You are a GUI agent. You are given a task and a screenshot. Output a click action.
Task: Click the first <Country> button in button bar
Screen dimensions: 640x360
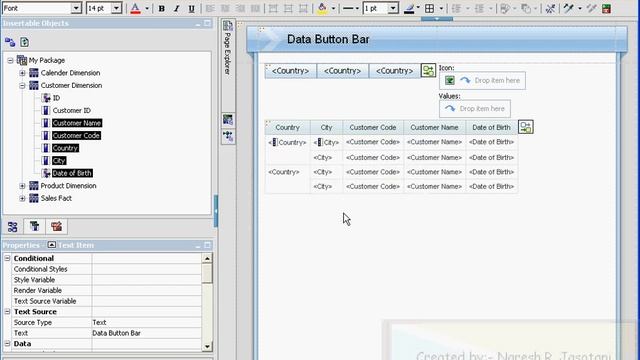pyautogui.click(x=290, y=71)
